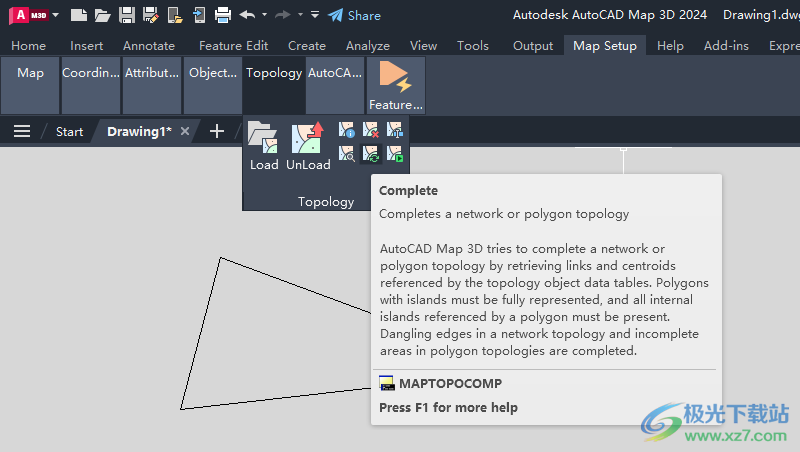Save the drawing with the Save icon

click(127, 15)
